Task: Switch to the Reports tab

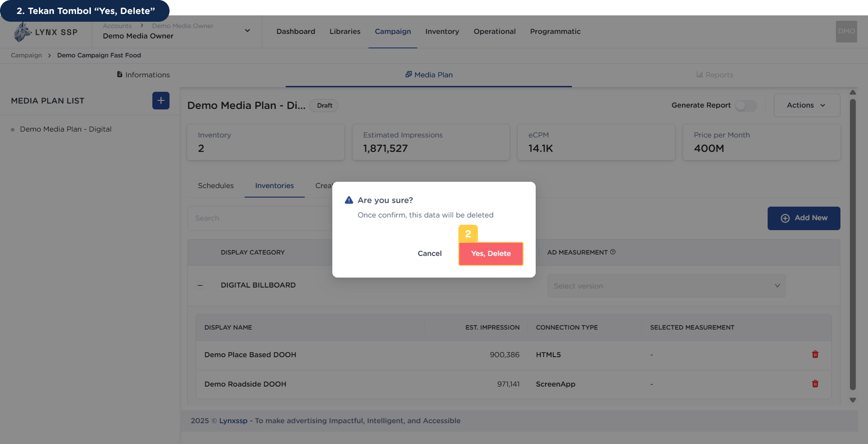Action: (715, 75)
